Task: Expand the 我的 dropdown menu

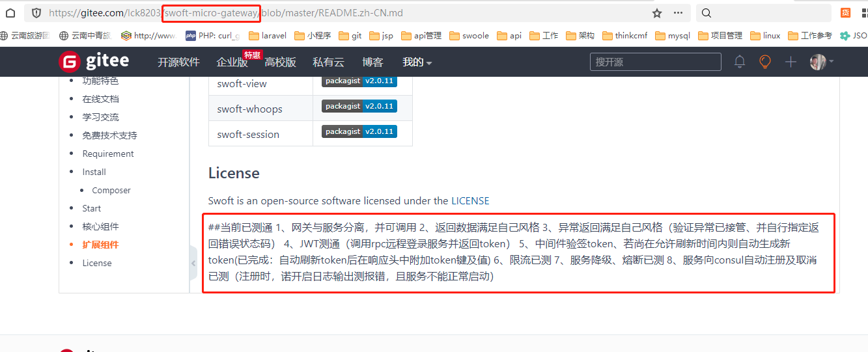Action: [417, 62]
